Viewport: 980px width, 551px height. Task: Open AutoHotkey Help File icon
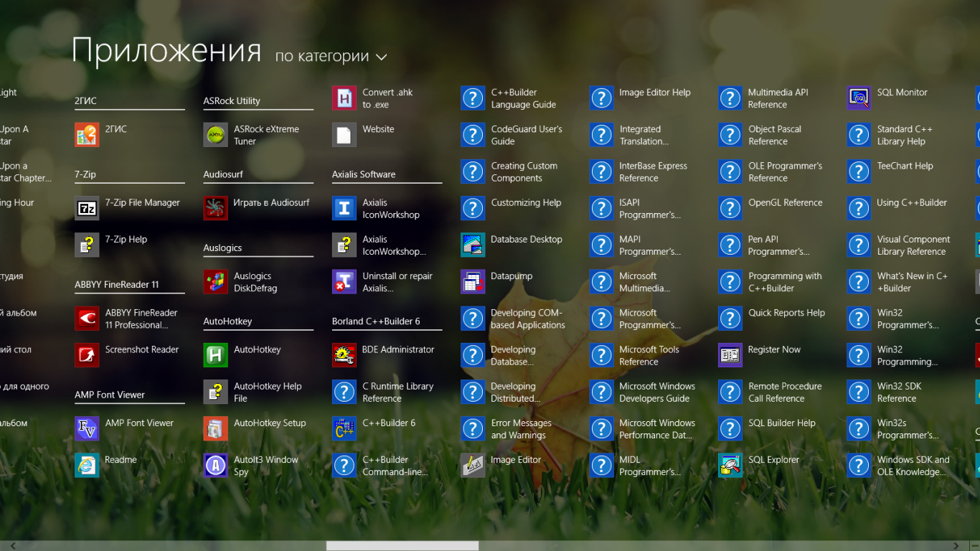tap(215, 392)
